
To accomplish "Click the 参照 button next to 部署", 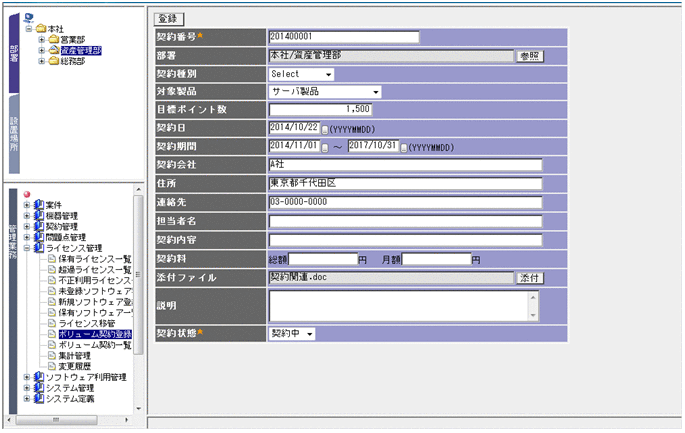I will point(530,56).
